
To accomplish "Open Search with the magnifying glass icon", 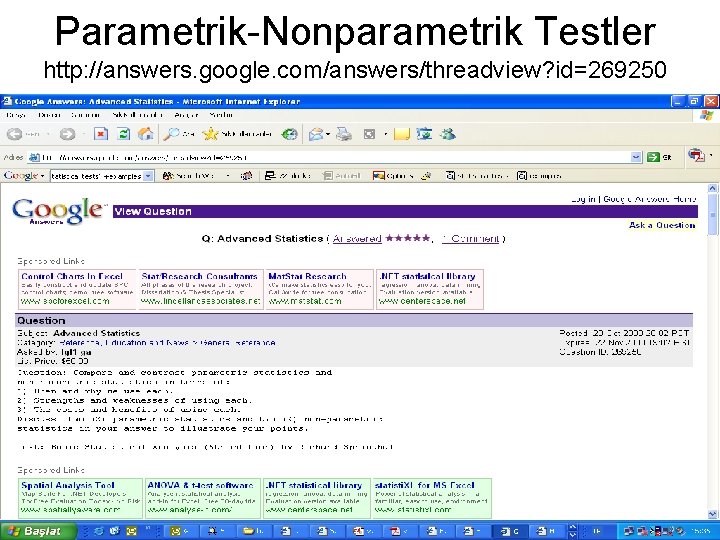I will tap(172, 134).
